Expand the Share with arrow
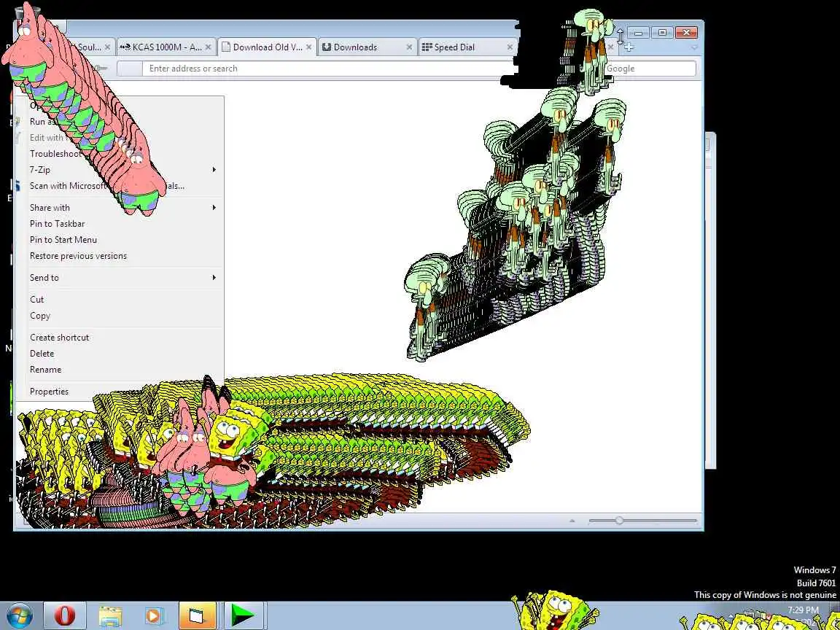This screenshot has height=630, width=840. [x=214, y=208]
